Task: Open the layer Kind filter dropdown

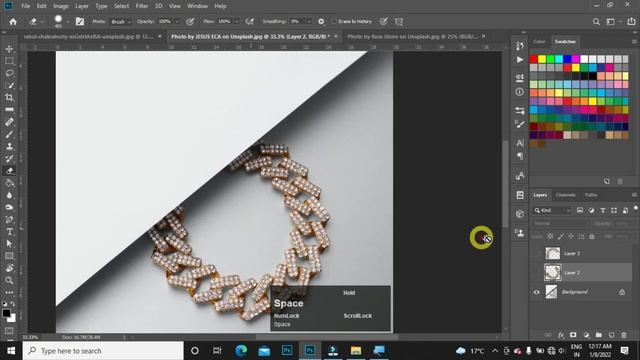Action: 552,211
